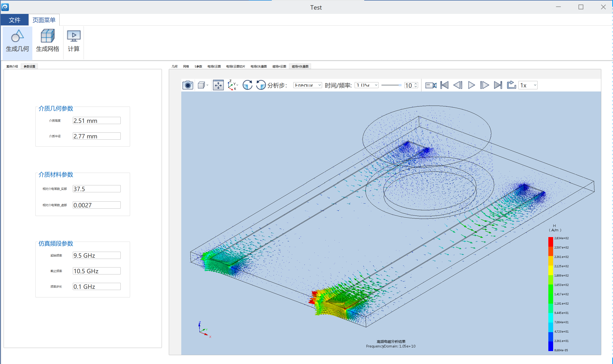Switch to the 参数设置 tab
The image size is (613, 364).
pyautogui.click(x=29, y=67)
